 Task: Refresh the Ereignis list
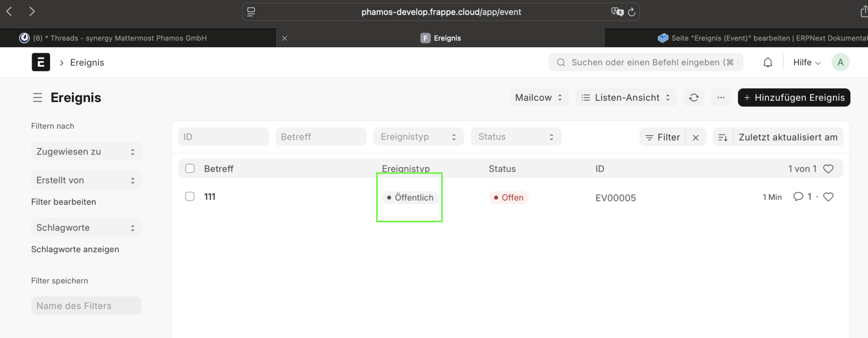(x=694, y=98)
